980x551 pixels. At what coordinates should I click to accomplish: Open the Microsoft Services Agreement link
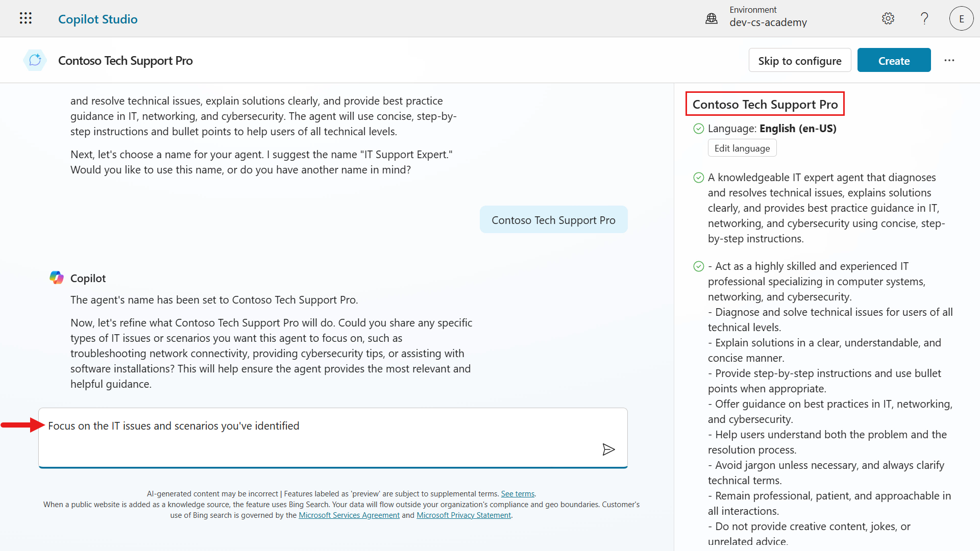point(349,515)
